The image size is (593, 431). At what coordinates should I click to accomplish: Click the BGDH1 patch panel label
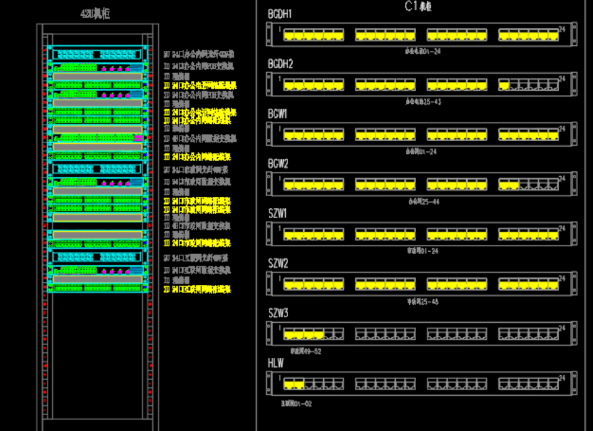click(x=279, y=14)
